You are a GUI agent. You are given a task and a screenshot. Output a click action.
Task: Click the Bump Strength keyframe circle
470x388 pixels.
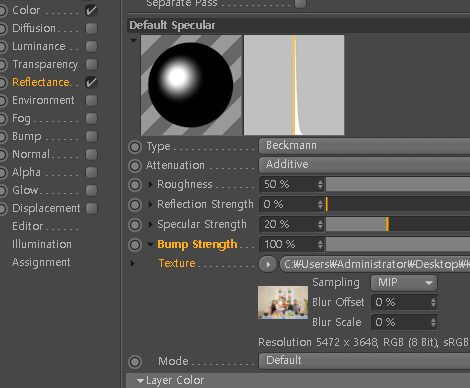pyautogui.click(x=135, y=245)
